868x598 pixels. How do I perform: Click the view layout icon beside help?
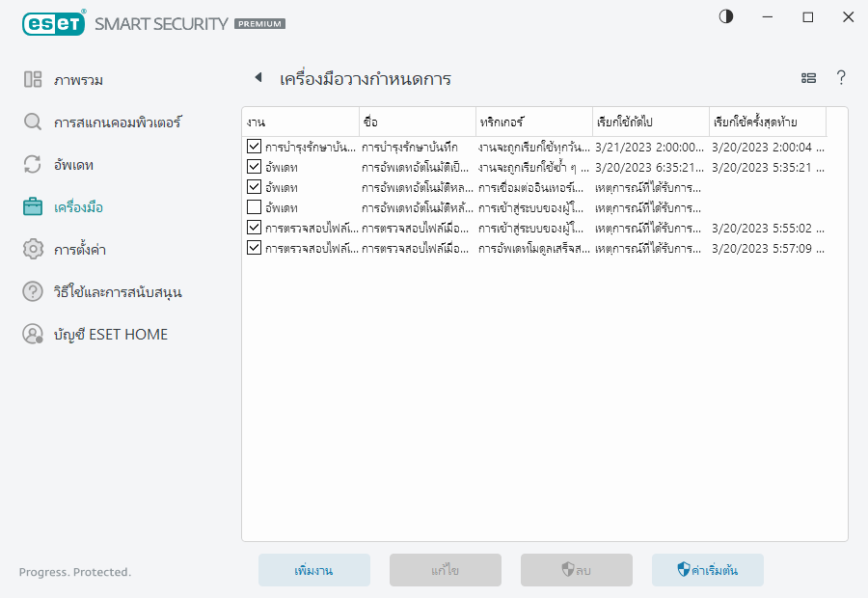(808, 78)
